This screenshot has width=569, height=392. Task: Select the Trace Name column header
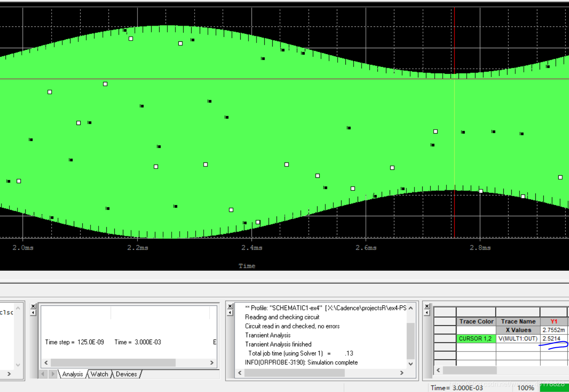tap(518, 321)
